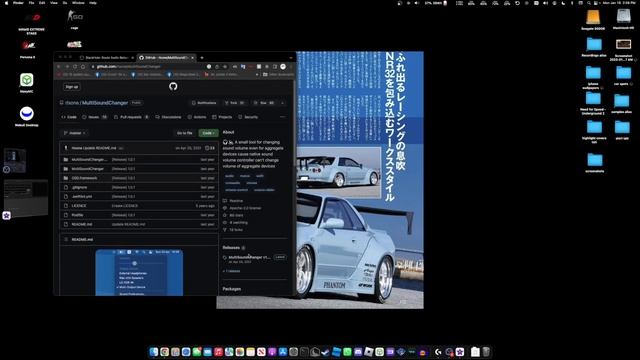
Task: Switch to the Discussions tab
Action: [x=168, y=117]
